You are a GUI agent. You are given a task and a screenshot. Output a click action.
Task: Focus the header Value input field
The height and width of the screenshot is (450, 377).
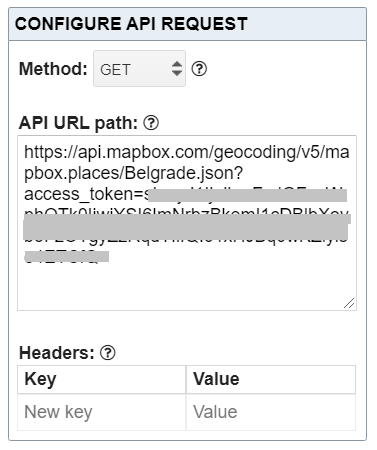(271, 412)
